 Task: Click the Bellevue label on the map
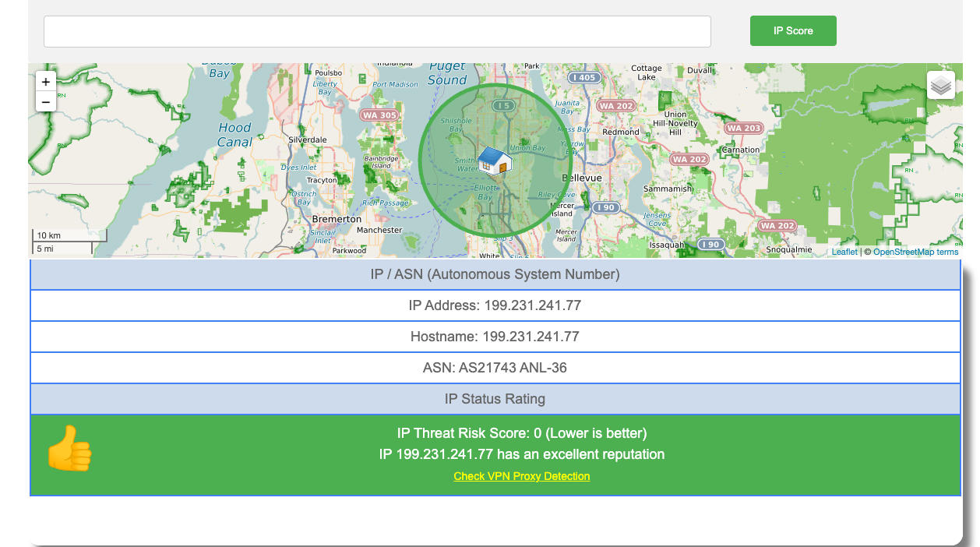[x=583, y=178]
